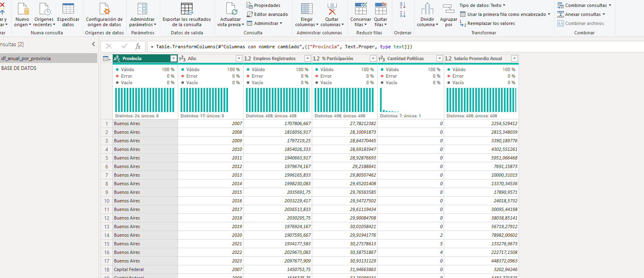Screen dimensions: 644x278
Task: Click Usar la primera fila como encabezado
Action: (x=506, y=14)
